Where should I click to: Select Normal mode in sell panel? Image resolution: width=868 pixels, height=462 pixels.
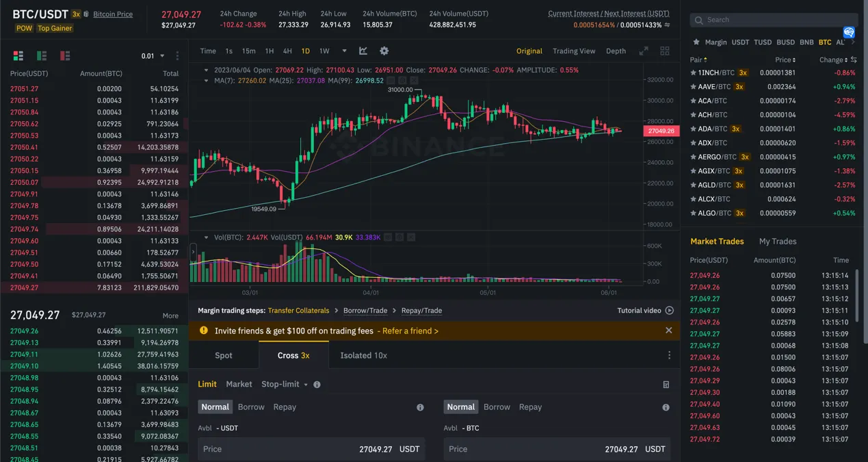point(460,407)
